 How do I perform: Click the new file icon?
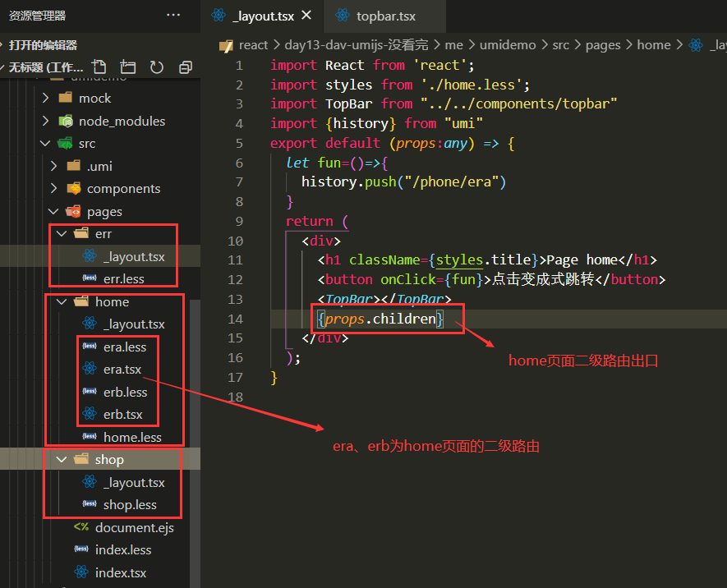click(x=99, y=67)
